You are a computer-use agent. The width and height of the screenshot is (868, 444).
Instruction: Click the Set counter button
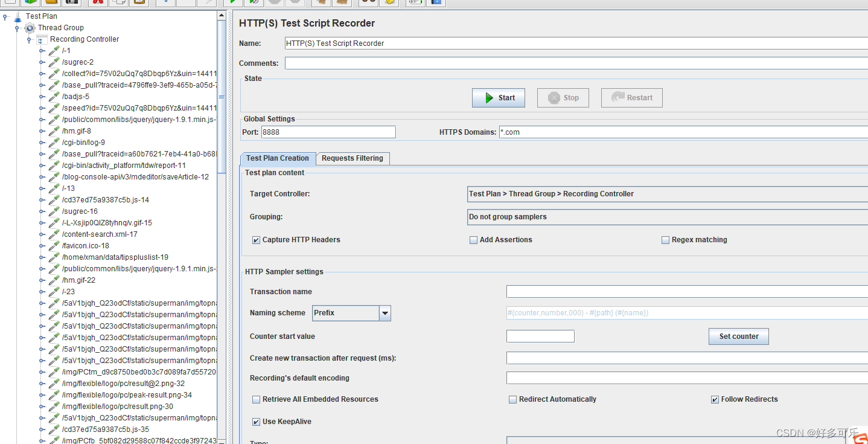pyautogui.click(x=739, y=336)
